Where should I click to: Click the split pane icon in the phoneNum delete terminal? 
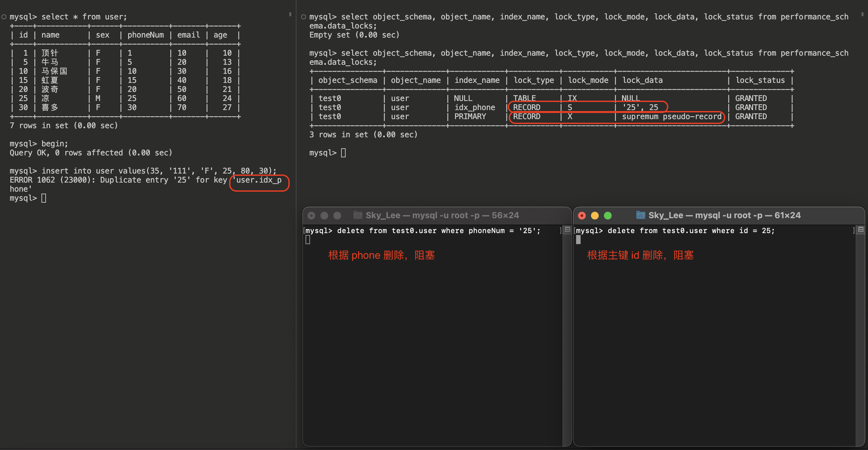[x=567, y=230]
